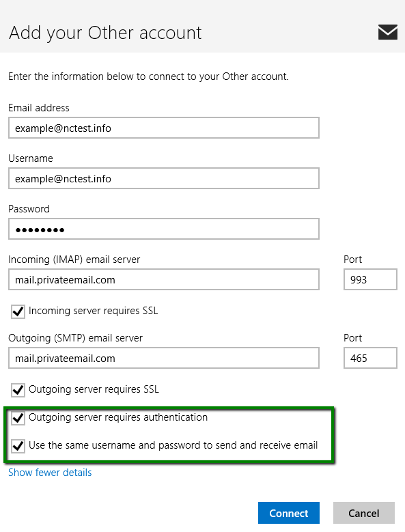Click the Cancel button
Image resolution: width=405 pixels, height=532 pixels.
pos(364,513)
